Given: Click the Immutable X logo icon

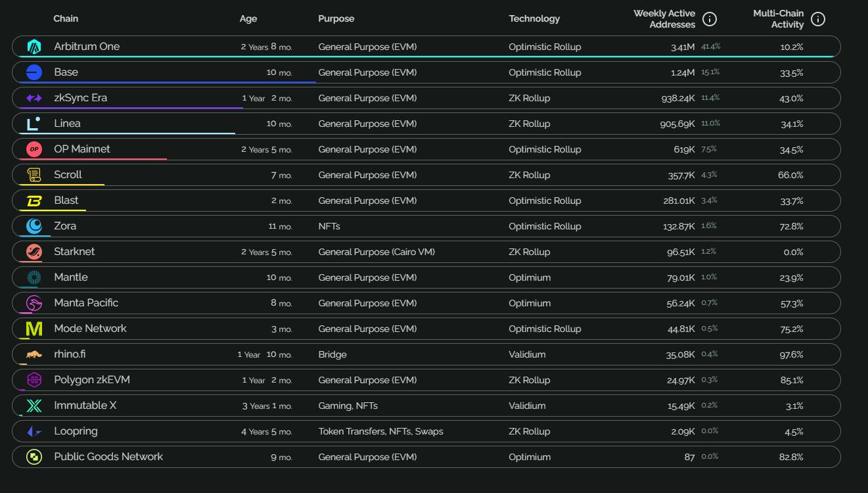Looking at the screenshot, I should (34, 406).
